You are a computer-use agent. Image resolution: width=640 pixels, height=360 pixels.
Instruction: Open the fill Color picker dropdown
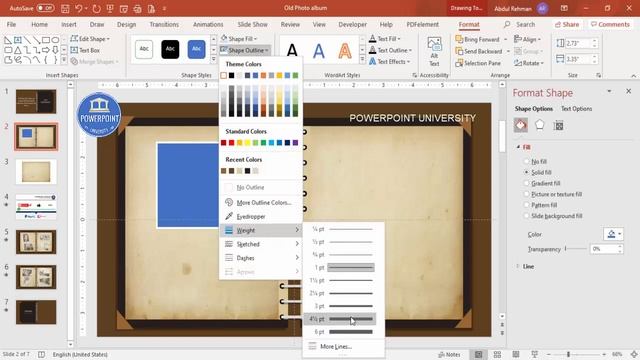(x=613, y=234)
